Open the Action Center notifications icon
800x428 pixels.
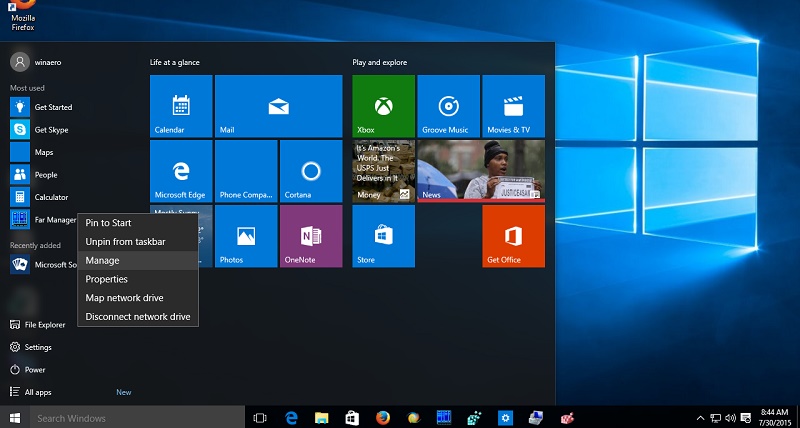746,418
